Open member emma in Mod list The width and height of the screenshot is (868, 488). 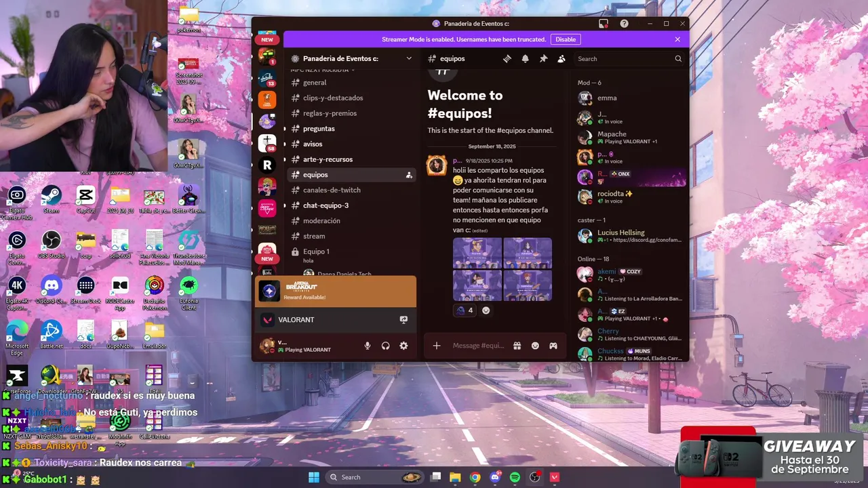pos(630,98)
